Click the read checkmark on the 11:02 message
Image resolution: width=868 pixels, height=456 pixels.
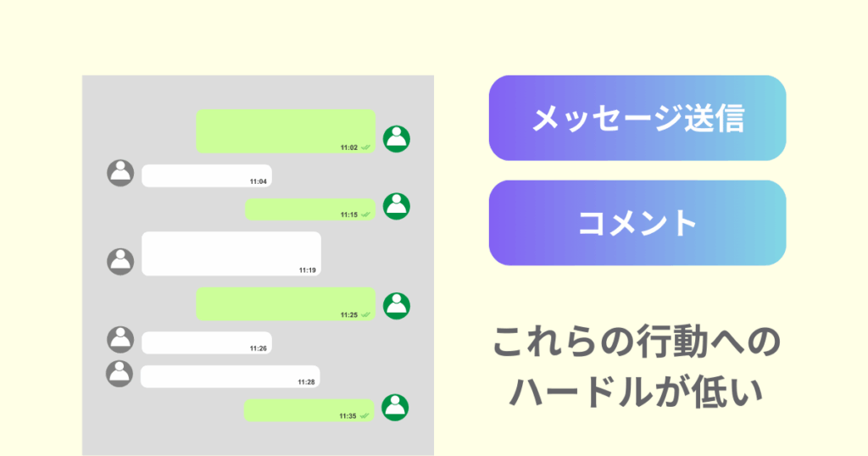pos(365,147)
